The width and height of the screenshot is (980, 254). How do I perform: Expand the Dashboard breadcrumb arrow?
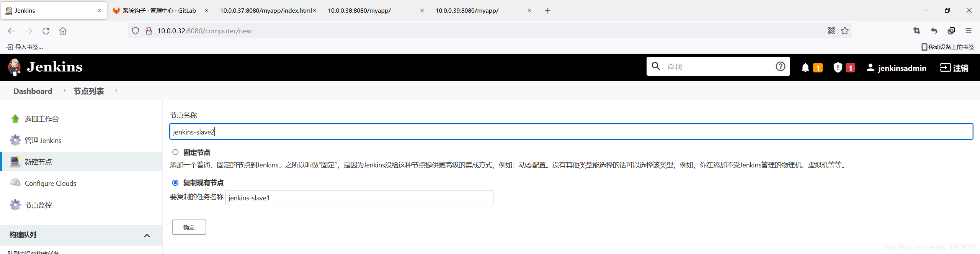tap(65, 90)
